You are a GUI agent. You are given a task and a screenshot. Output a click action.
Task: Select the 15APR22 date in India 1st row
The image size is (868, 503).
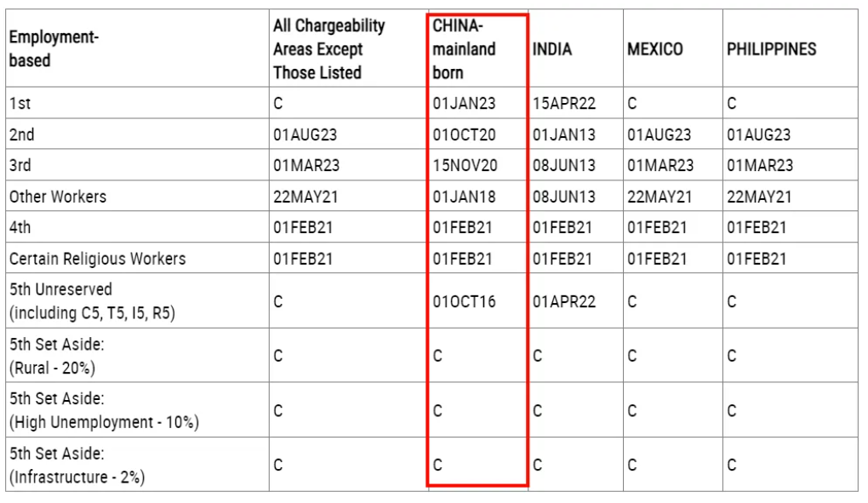point(564,104)
